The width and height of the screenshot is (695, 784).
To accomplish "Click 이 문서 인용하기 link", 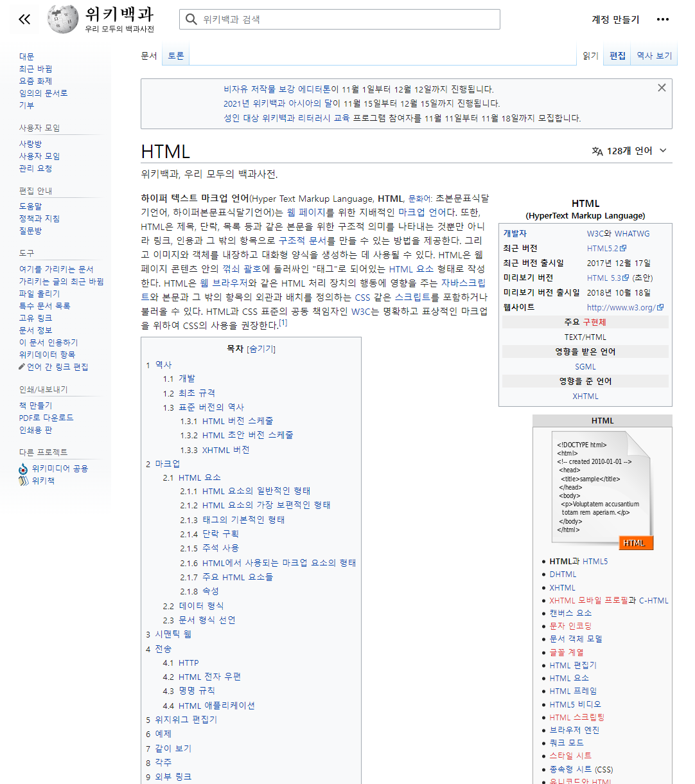I will (48, 343).
